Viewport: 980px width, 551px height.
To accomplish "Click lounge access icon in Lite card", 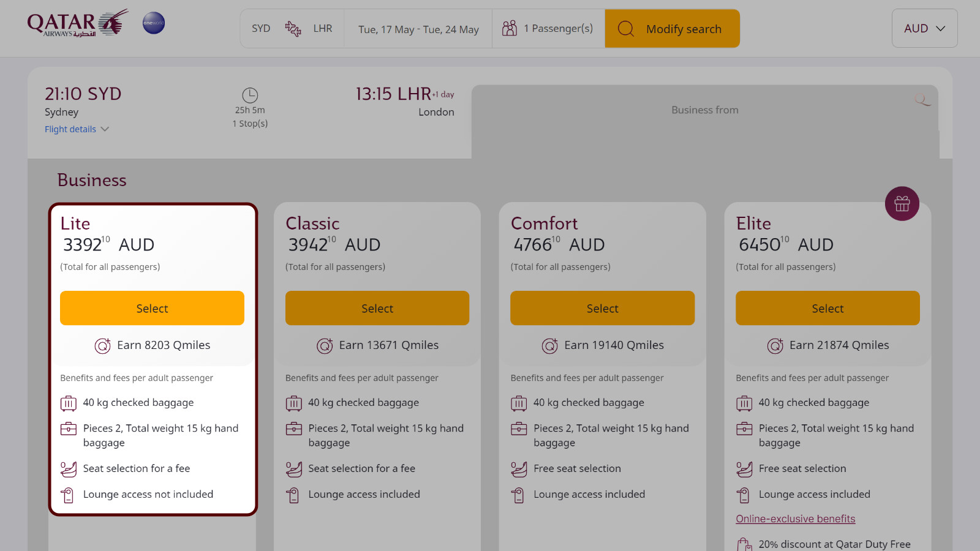I will (68, 495).
